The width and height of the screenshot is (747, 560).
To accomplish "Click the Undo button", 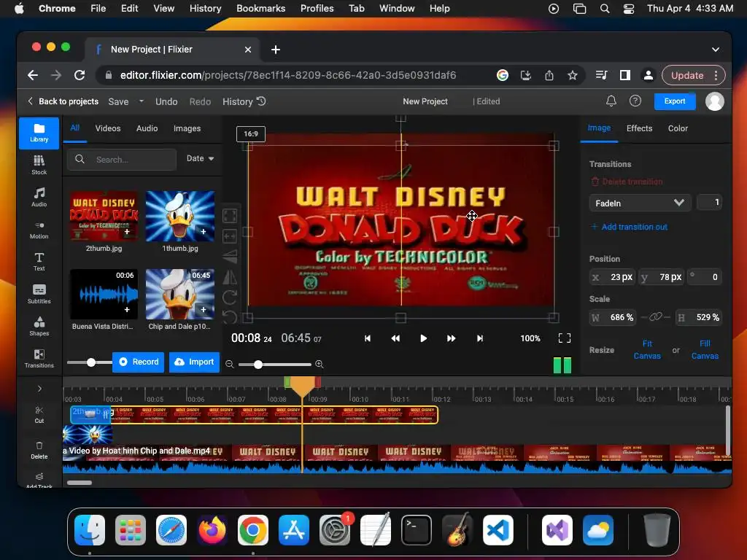I will click(x=166, y=101).
